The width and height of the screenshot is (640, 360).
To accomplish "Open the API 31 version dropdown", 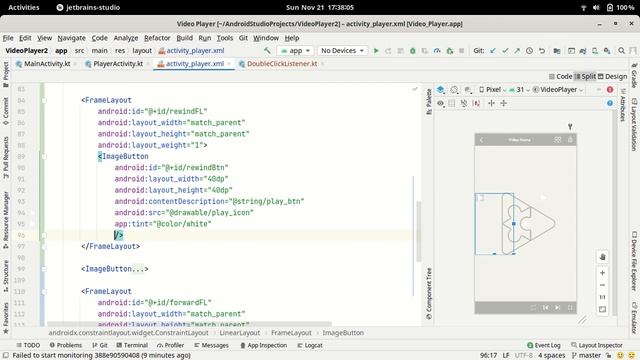I will (519, 89).
